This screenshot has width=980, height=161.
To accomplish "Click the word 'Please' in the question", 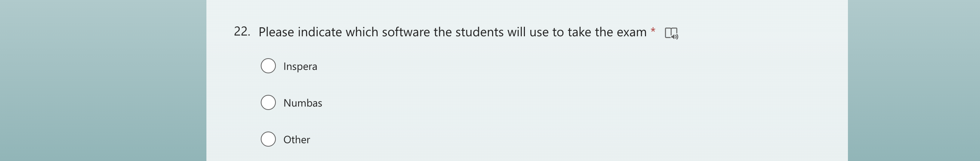I will tap(276, 33).
